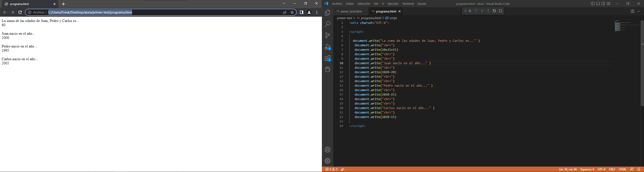Open the Editar menu

point(350,4)
